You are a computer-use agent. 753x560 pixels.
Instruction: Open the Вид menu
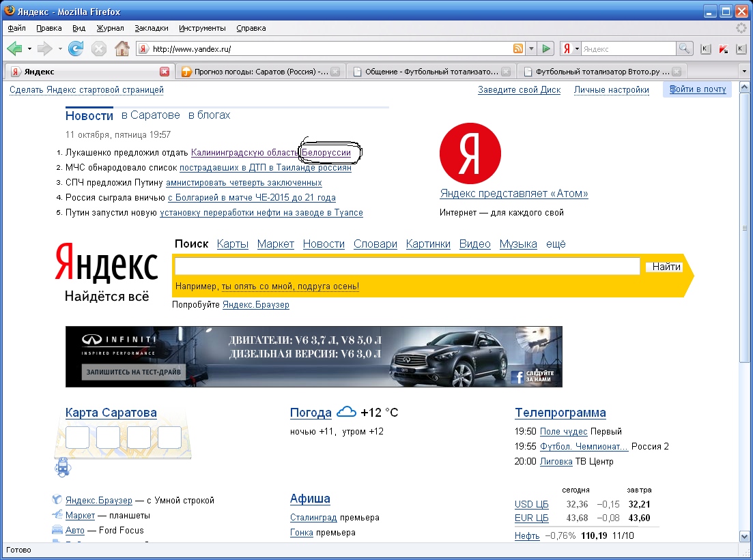point(79,28)
